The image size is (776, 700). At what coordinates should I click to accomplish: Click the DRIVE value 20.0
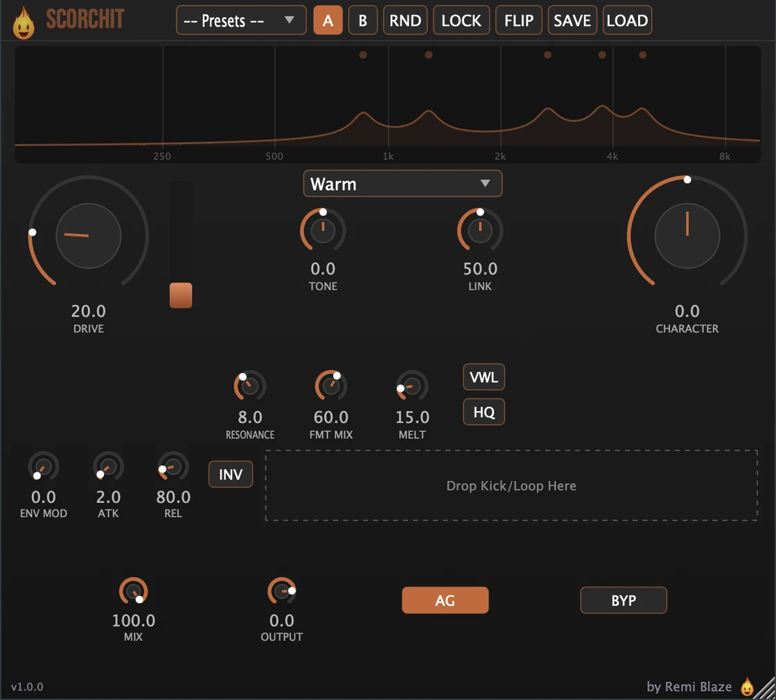tap(89, 311)
